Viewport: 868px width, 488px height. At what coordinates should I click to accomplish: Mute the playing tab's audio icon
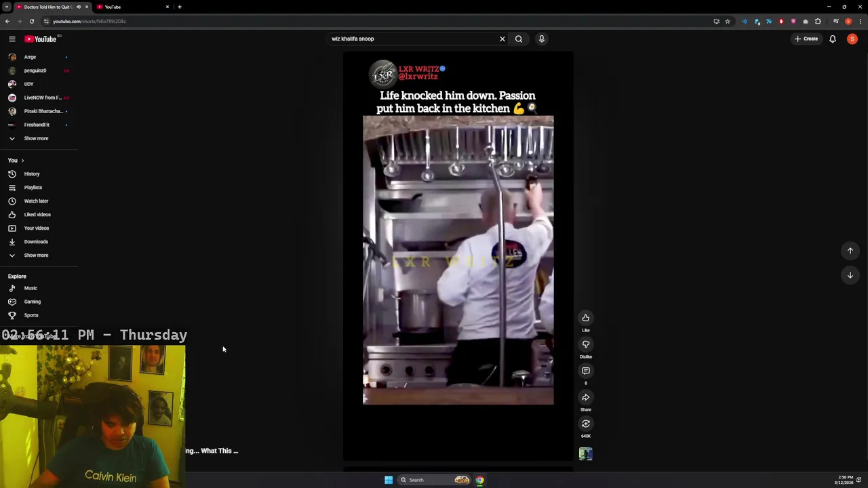(79, 7)
